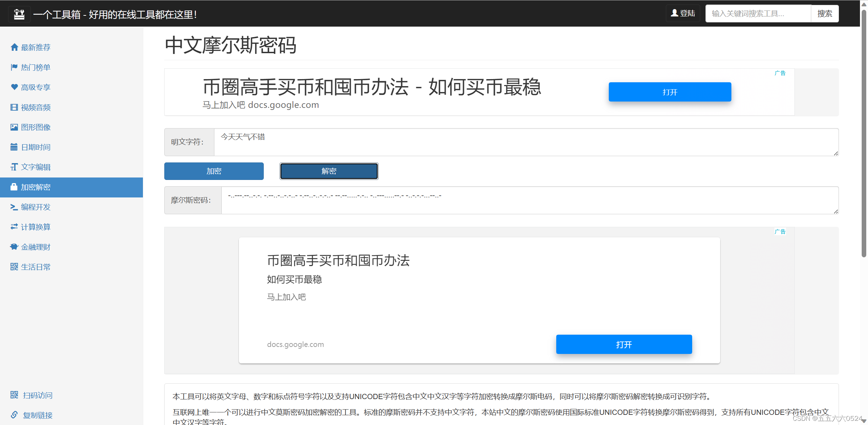Click the QR code icon beside 扫码访问

click(x=14, y=395)
